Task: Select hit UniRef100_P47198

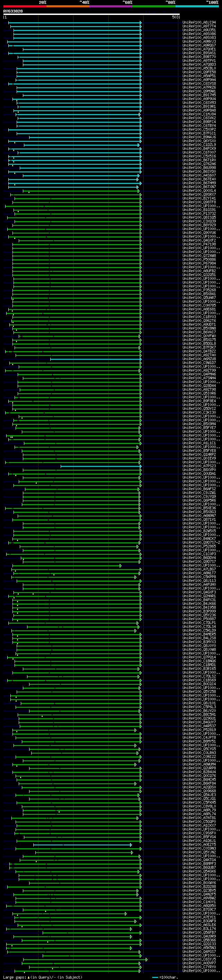Action: pyautogui.click(x=199, y=244)
